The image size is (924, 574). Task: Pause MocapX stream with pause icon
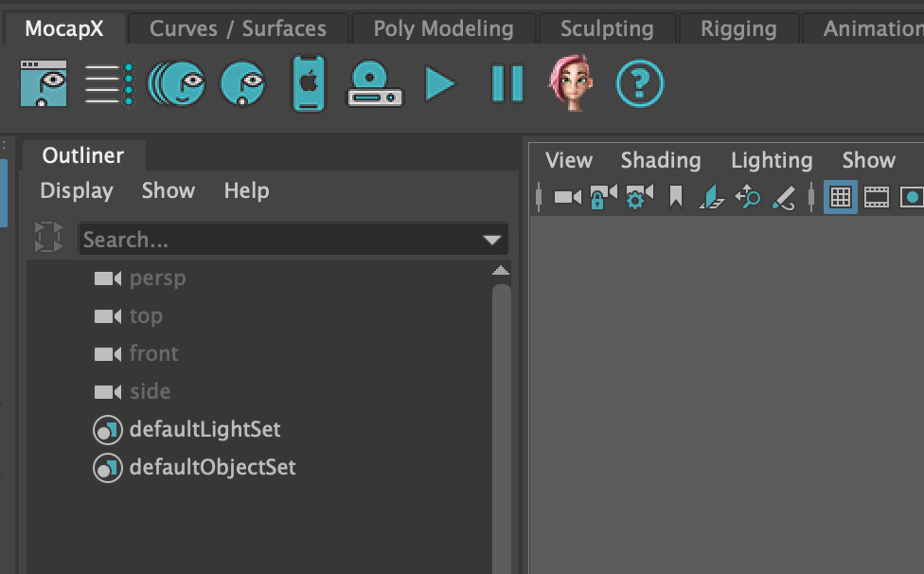pyautogui.click(x=507, y=83)
